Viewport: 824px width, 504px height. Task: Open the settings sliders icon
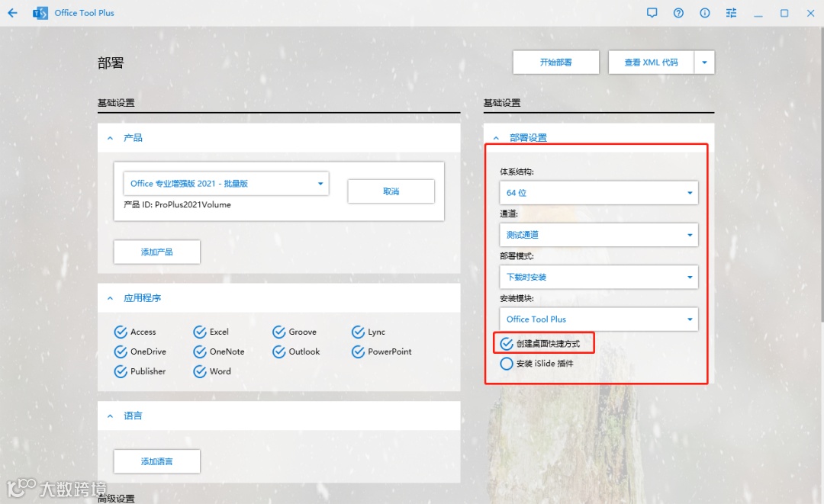click(731, 13)
